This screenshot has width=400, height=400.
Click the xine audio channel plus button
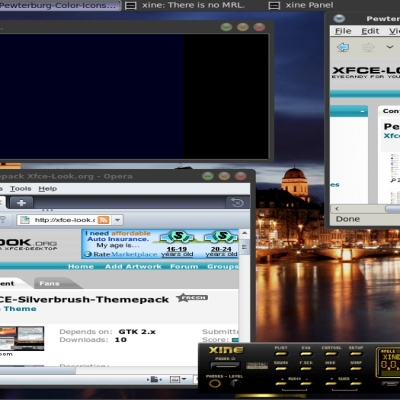click(x=281, y=384)
